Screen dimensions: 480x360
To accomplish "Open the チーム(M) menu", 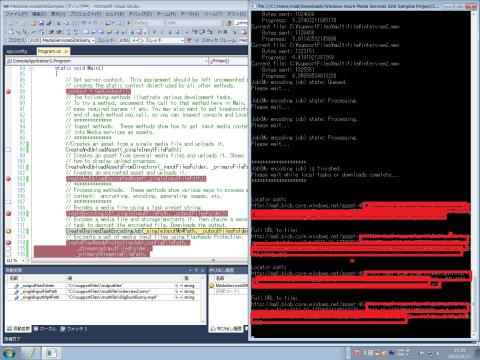I will [x=166, y=14].
